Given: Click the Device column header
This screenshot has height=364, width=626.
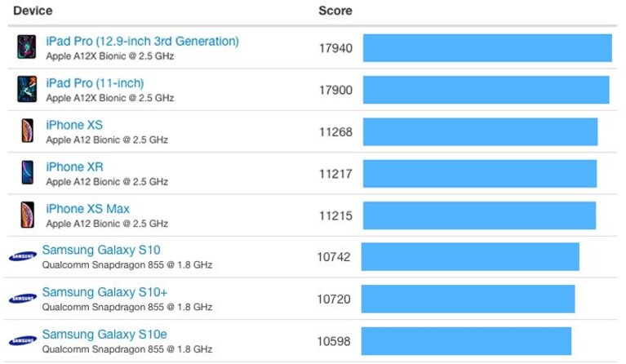Looking at the screenshot, I should [33, 11].
